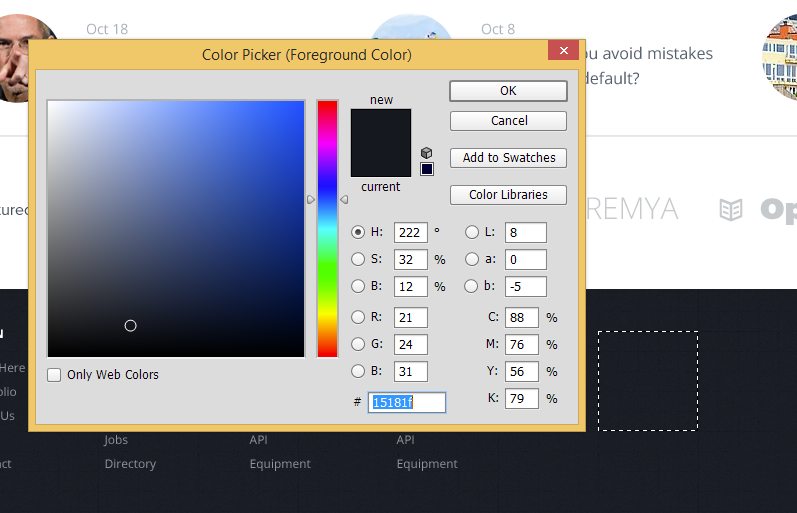This screenshot has width=797, height=513.
Task: Click the OK button
Action: click(x=508, y=91)
